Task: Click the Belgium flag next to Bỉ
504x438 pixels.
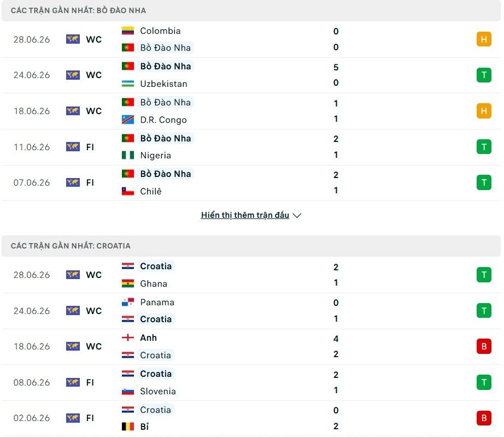Action: pyautogui.click(x=127, y=427)
